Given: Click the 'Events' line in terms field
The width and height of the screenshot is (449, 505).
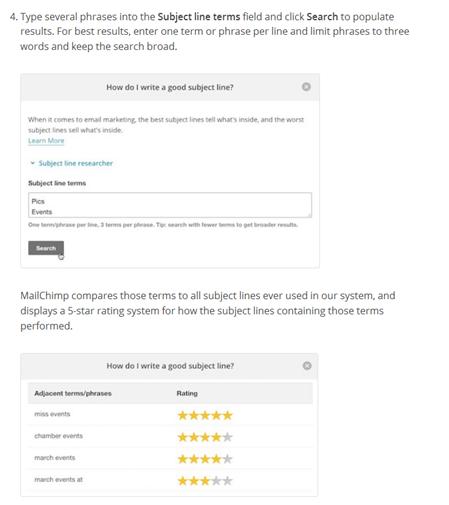Looking at the screenshot, I should pos(42,212).
